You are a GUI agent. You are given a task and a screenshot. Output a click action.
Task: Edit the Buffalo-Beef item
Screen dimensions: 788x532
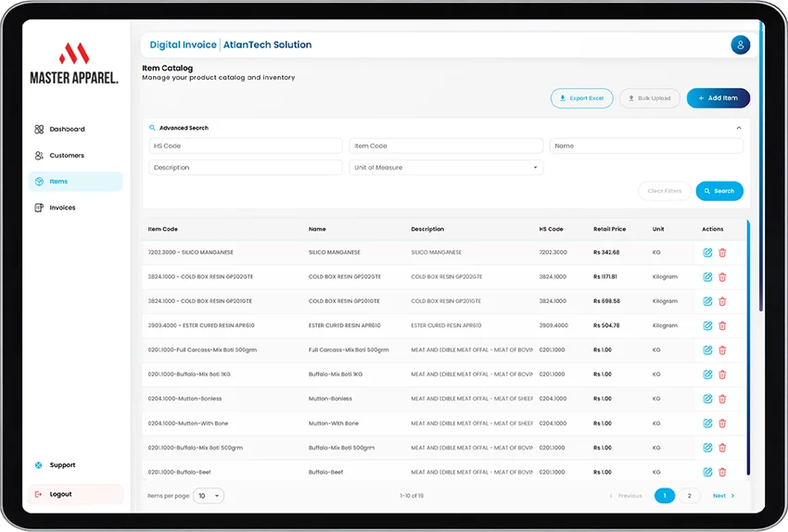pos(707,472)
